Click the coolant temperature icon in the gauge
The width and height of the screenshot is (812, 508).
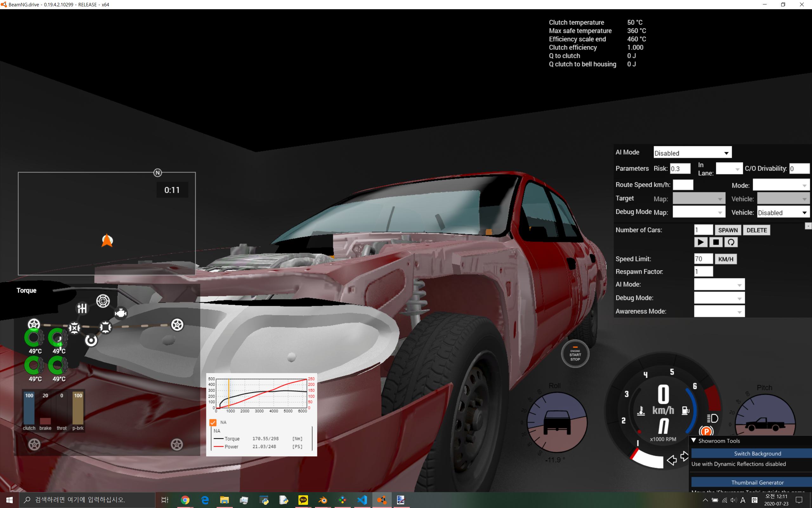(x=641, y=411)
